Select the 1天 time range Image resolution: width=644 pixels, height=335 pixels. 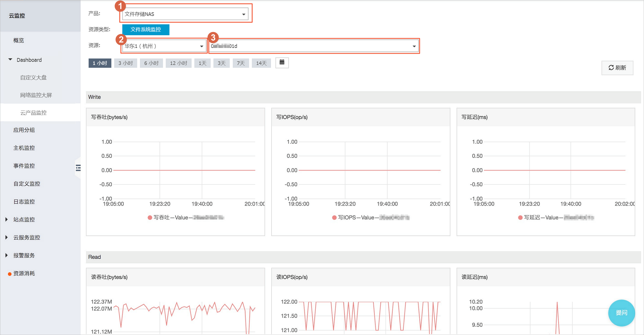(x=202, y=63)
